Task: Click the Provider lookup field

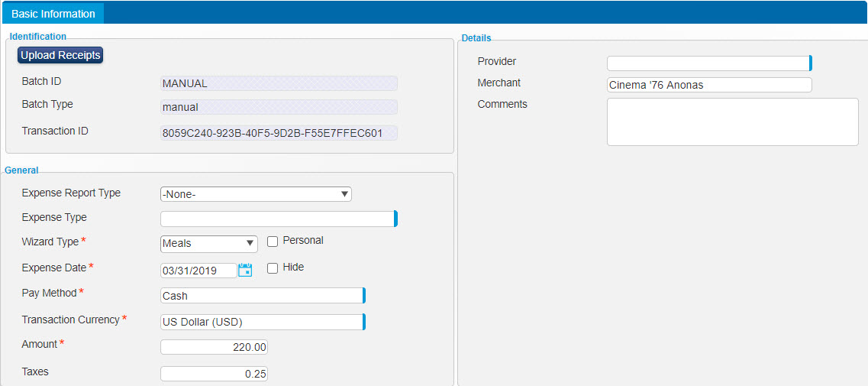Action: click(708, 63)
